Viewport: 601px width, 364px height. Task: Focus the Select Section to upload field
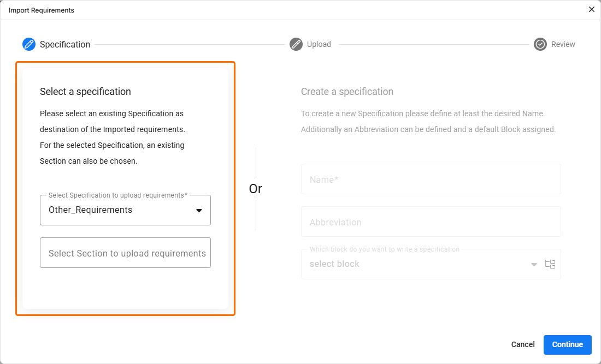click(x=125, y=253)
